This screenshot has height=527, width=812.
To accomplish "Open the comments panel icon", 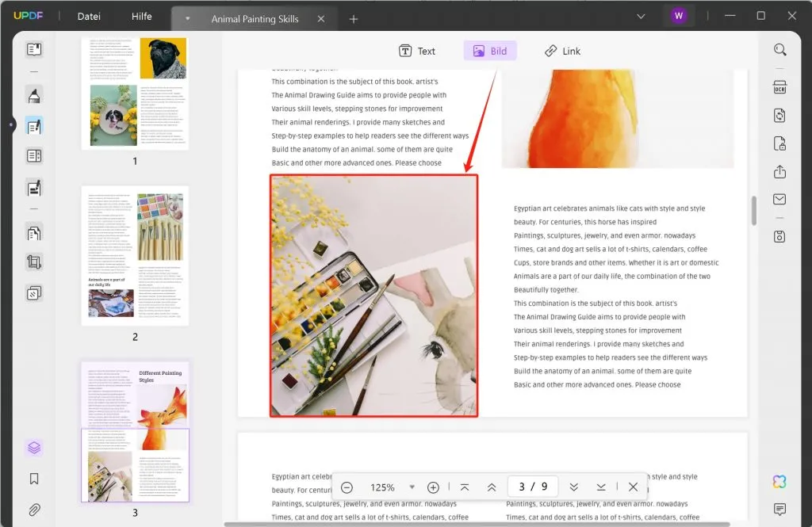I will coord(780,510).
